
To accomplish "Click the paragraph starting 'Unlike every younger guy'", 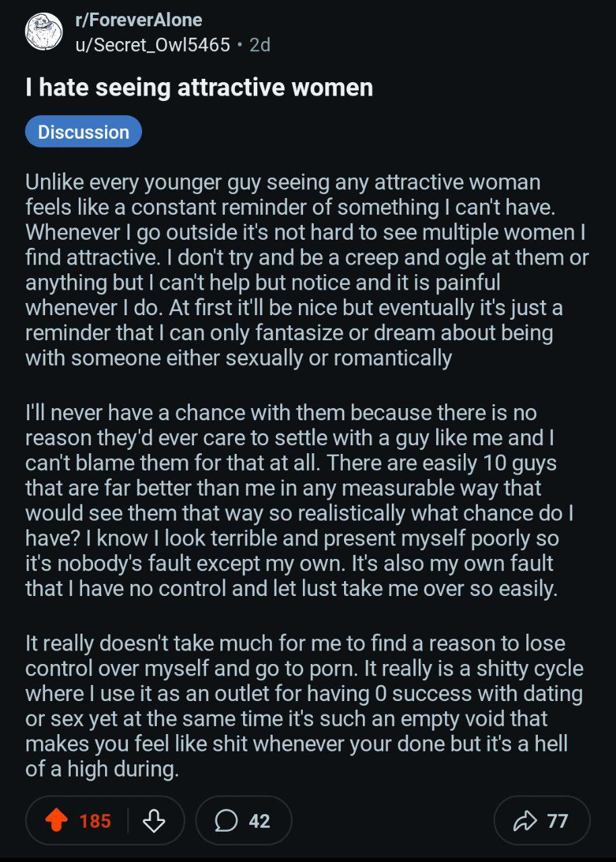I will pyautogui.click(x=307, y=270).
